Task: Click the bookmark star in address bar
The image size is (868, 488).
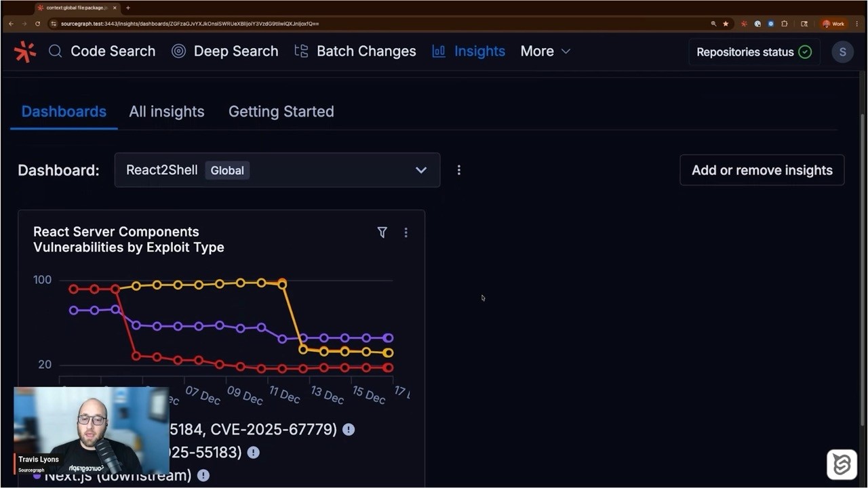Action: [x=726, y=24]
